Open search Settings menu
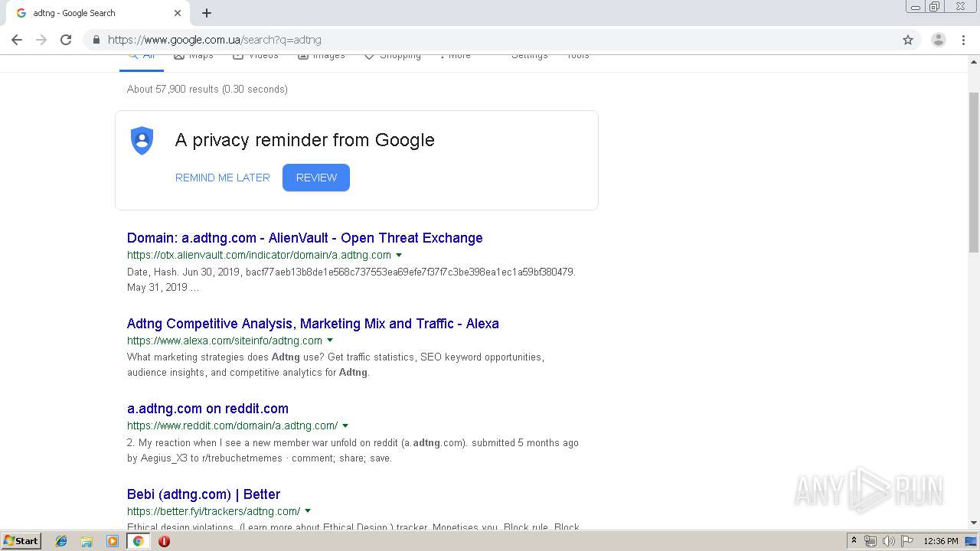 [530, 56]
